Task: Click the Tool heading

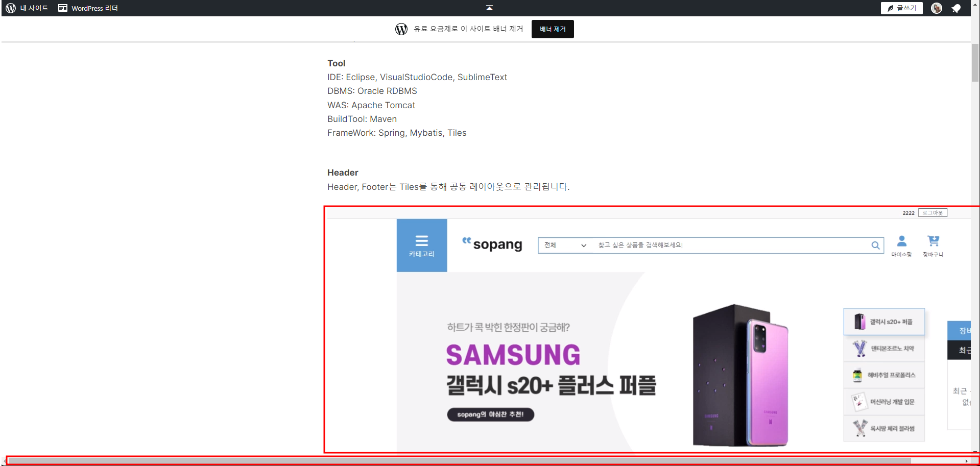Action: tap(337, 63)
